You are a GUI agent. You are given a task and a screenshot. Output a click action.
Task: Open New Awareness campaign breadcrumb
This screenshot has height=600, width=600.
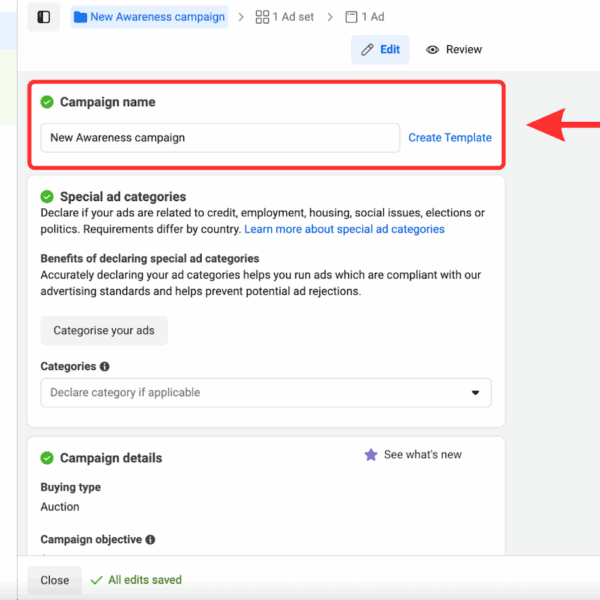click(157, 17)
